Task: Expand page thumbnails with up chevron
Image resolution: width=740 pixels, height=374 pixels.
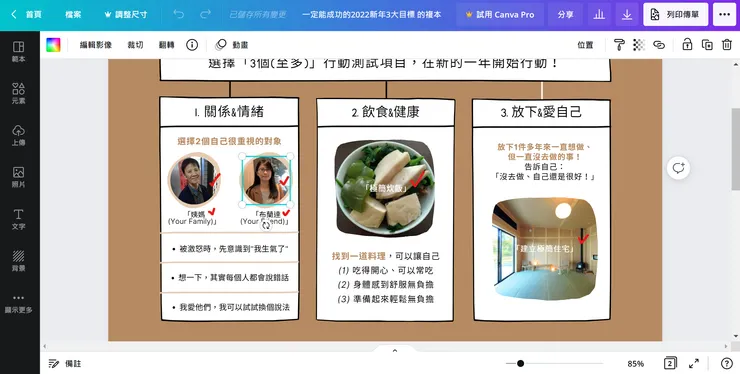Action: [x=395, y=350]
